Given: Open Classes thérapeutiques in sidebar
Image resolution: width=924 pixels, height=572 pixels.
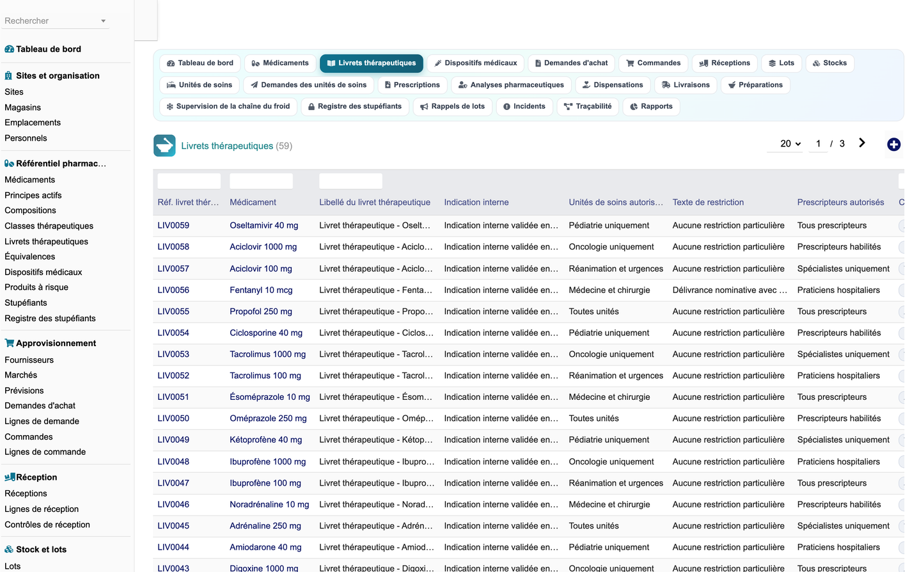Looking at the screenshot, I should click(49, 226).
